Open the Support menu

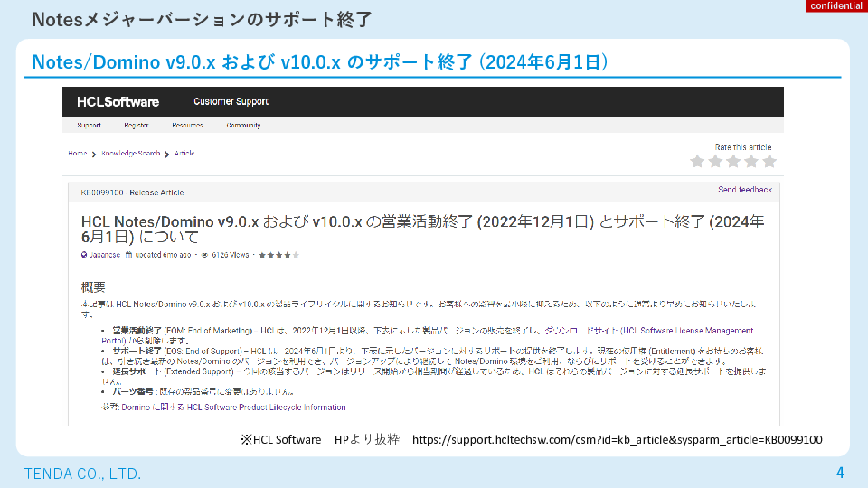coord(89,126)
